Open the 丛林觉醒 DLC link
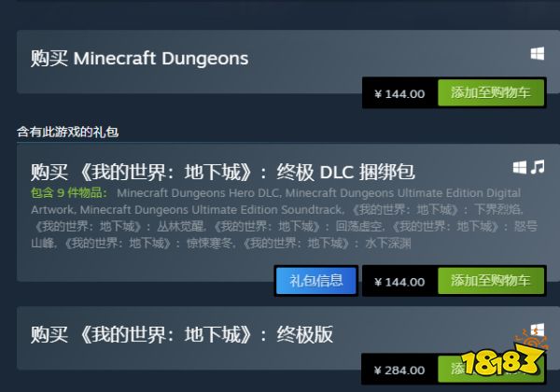 119,227
